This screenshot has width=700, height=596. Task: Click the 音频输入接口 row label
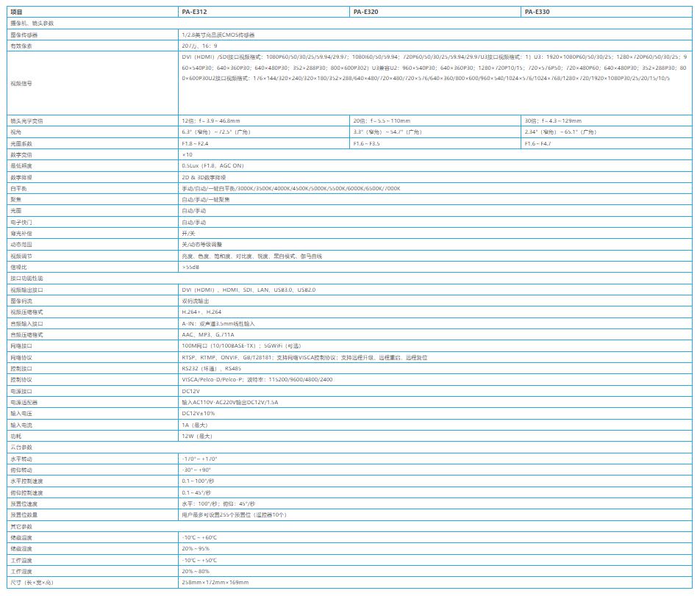click(x=26, y=324)
